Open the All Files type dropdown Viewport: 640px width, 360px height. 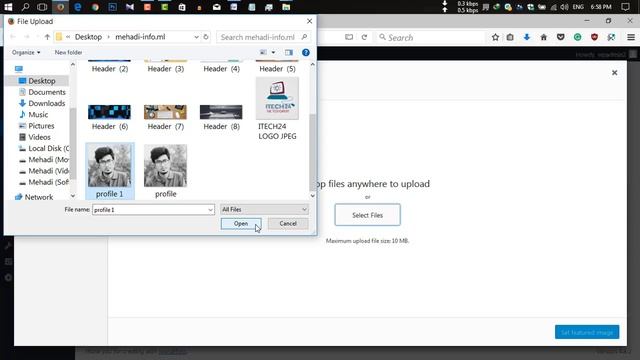(264, 209)
